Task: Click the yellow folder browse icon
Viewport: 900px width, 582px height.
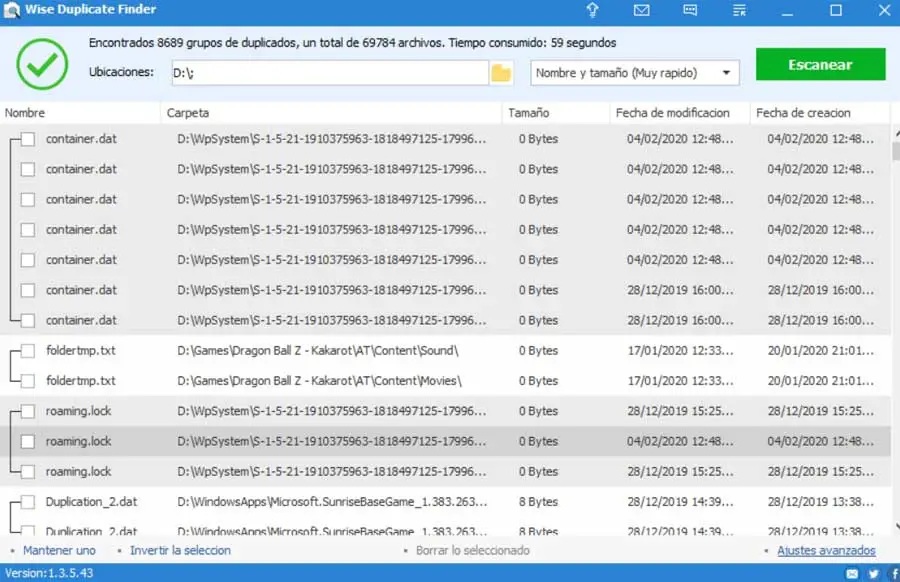Action: pyautogui.click(x=501, y=73)
